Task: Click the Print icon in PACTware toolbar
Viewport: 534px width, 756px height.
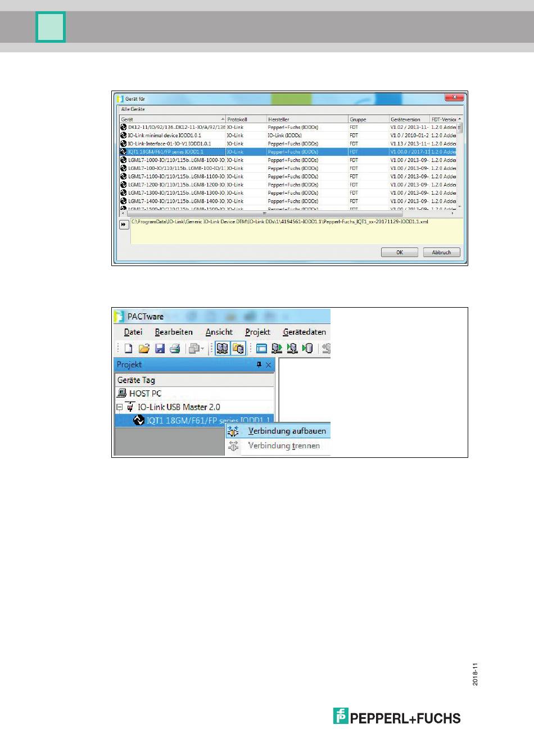Action: tap(175, 349)
